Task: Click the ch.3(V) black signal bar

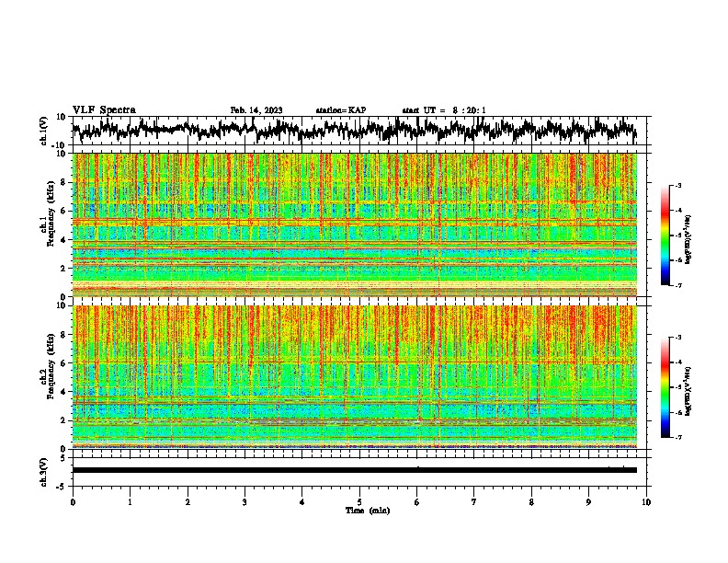Action: point(355,470)
